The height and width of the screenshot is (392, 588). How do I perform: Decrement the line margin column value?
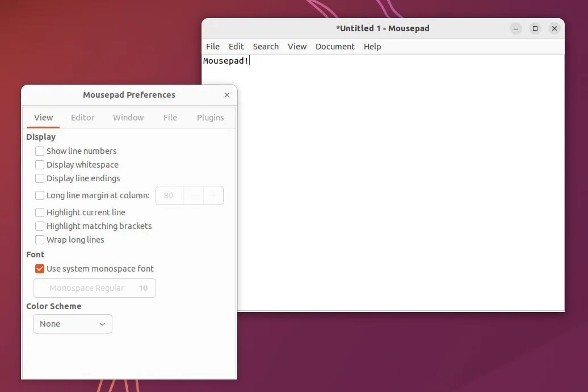[x=194, y=195]
